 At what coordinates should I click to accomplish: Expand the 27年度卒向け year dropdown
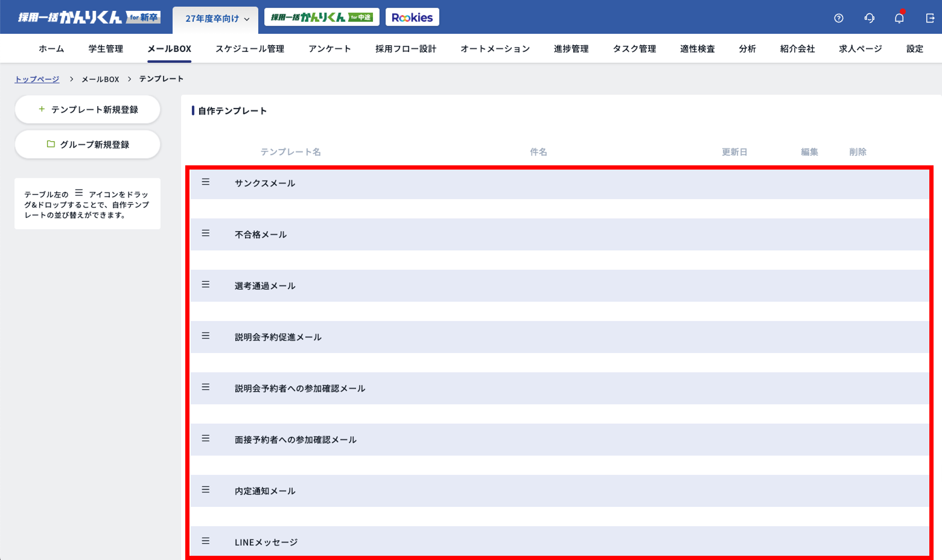tap(216, 19)
